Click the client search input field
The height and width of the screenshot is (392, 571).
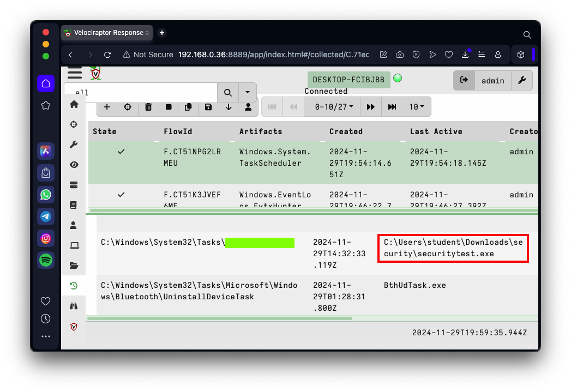point(141,93)
